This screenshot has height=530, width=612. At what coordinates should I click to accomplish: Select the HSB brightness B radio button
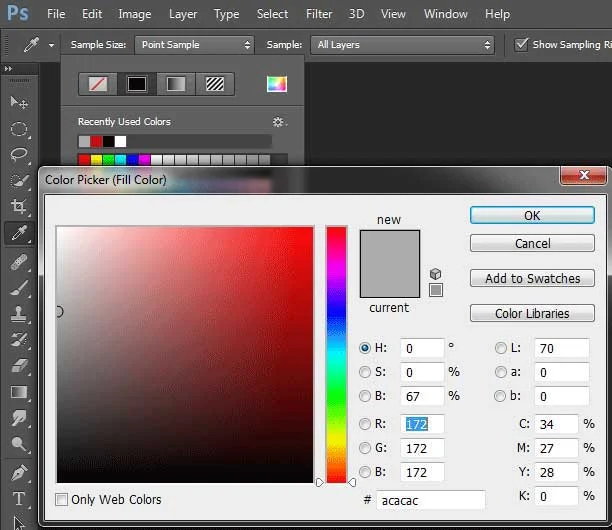click(365, 396)
